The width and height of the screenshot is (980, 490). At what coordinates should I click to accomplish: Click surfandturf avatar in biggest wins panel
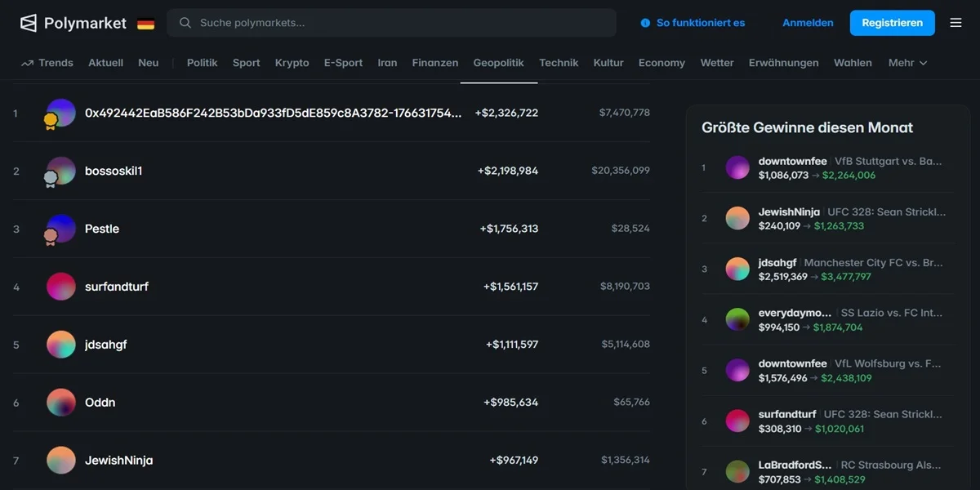(737, 421)
